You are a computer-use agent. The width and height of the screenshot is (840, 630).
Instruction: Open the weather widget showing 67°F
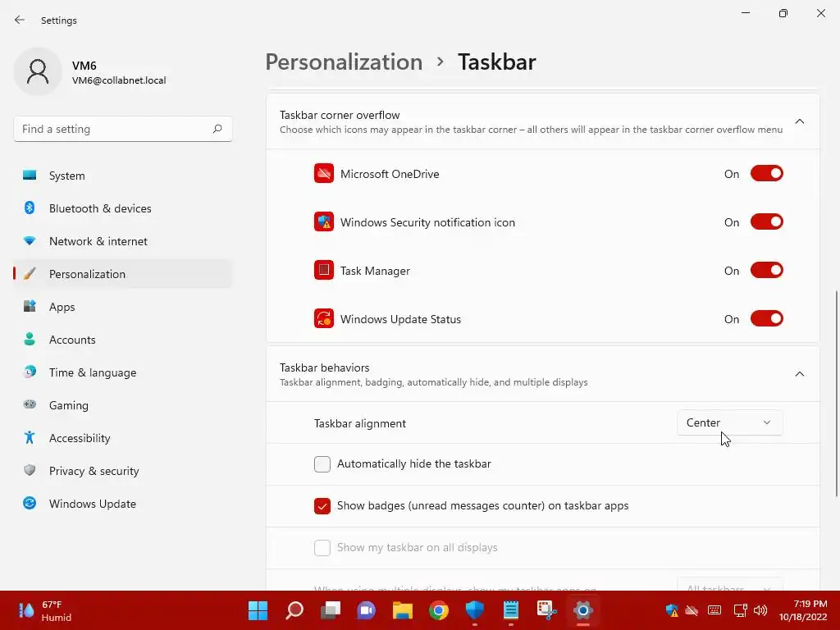tap(46, 610)
